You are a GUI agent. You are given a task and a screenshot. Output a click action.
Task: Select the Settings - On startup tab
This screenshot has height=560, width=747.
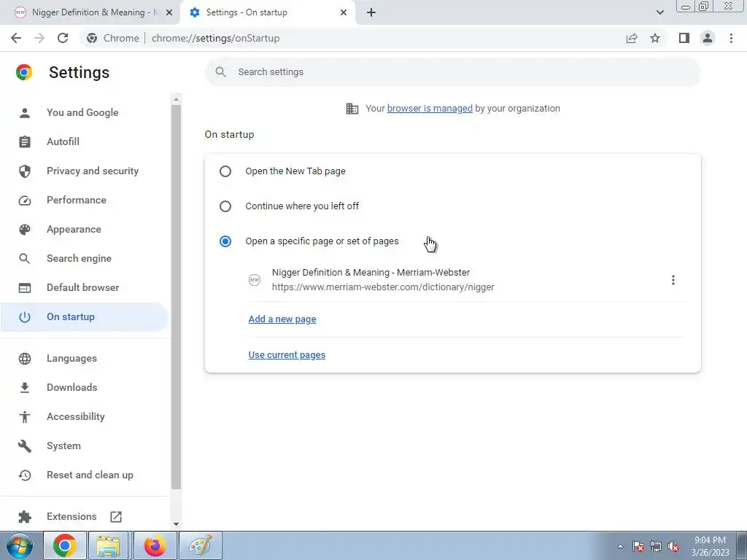268,12
